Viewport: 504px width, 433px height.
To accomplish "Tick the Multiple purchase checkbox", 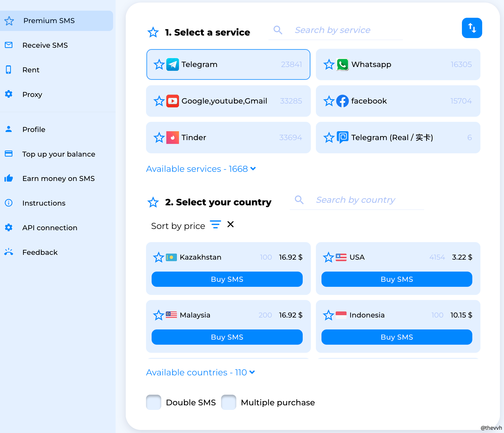I will pos(228,402).
